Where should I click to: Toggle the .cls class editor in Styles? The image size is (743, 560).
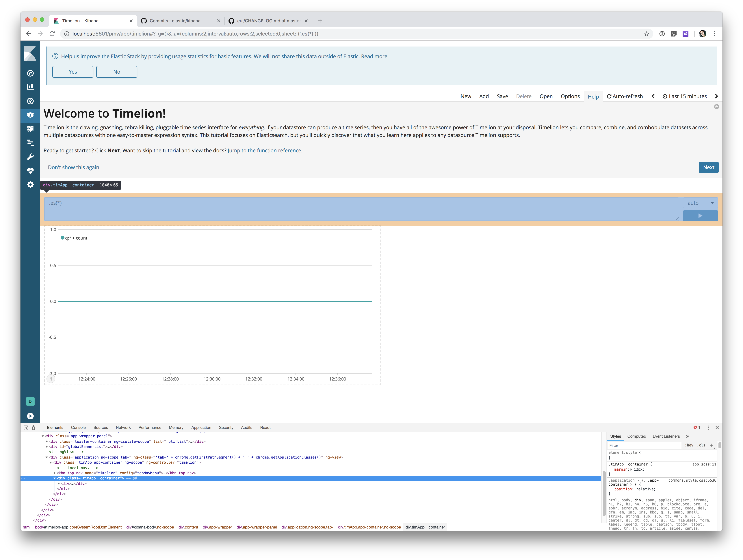coord(701,445)
